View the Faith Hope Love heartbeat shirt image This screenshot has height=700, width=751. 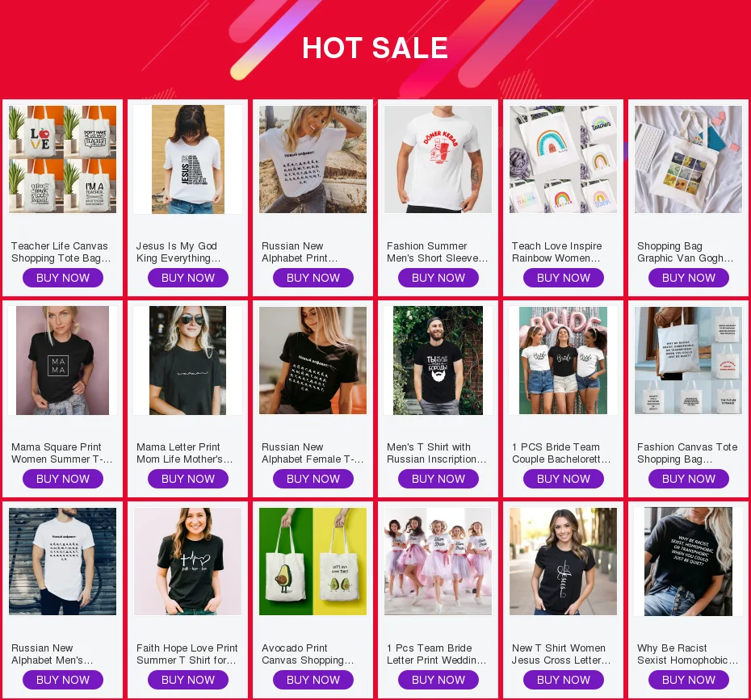[187, 562]
